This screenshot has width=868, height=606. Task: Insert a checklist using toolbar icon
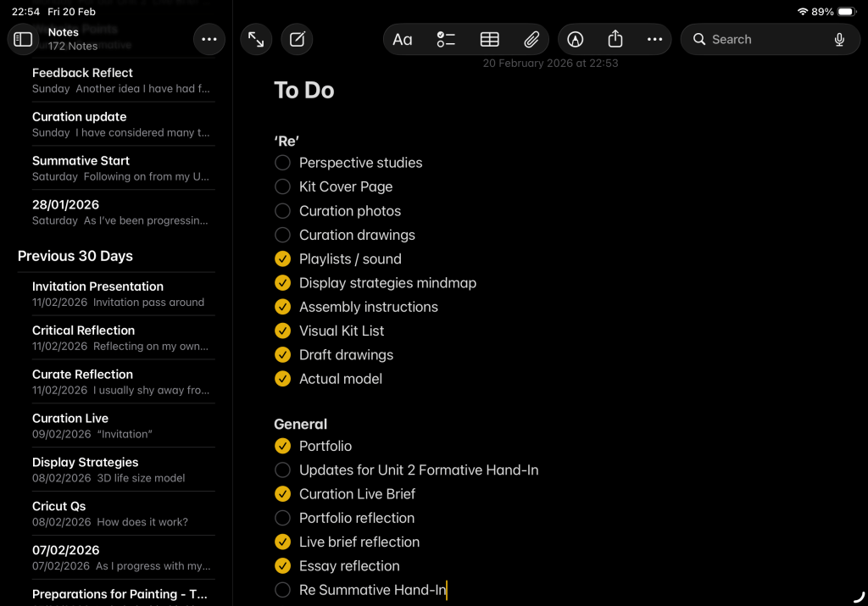tap(446, 39)
